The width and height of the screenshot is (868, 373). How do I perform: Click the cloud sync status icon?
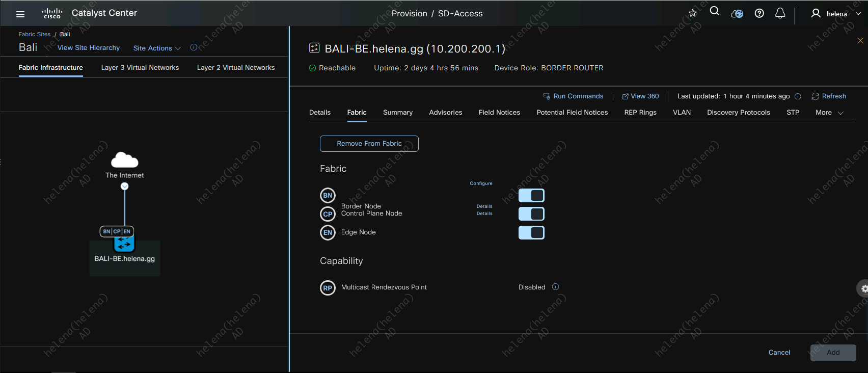(737, 14)
